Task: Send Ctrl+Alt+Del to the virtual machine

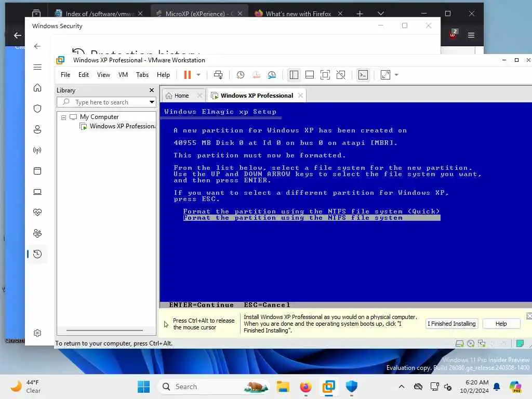Action: tap(218, 75)
